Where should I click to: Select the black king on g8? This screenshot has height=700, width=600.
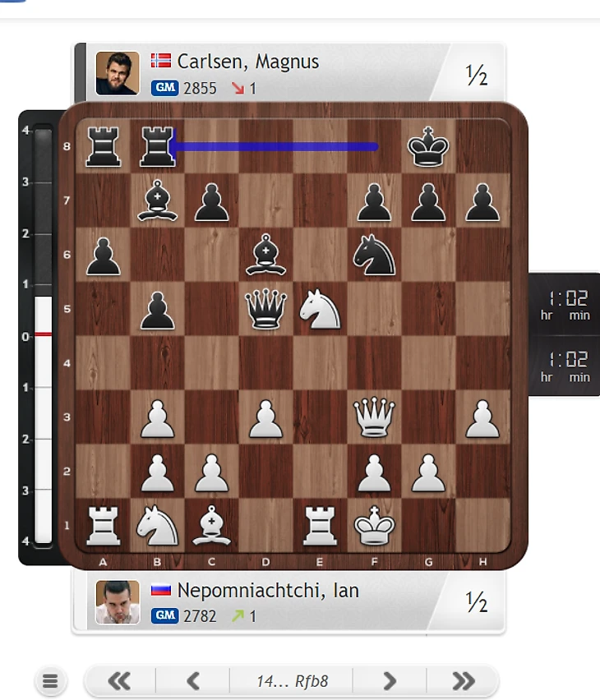(x=428, y=146)
